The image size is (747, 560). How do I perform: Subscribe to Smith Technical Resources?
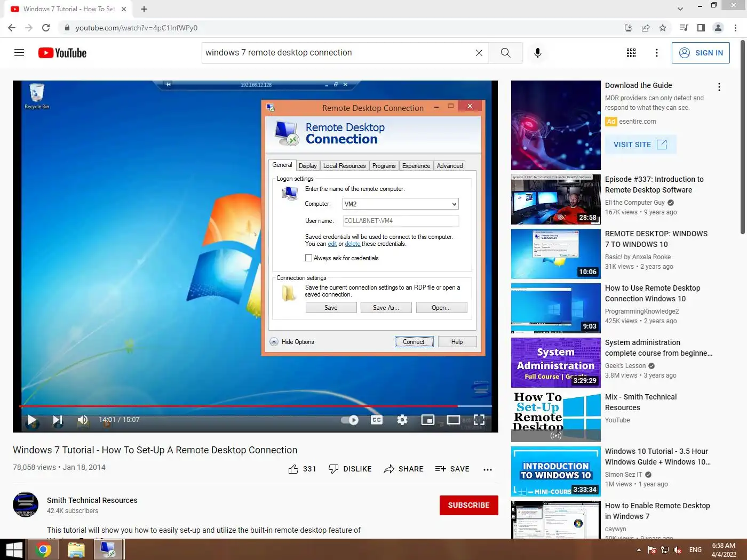[x=469, y=505]
